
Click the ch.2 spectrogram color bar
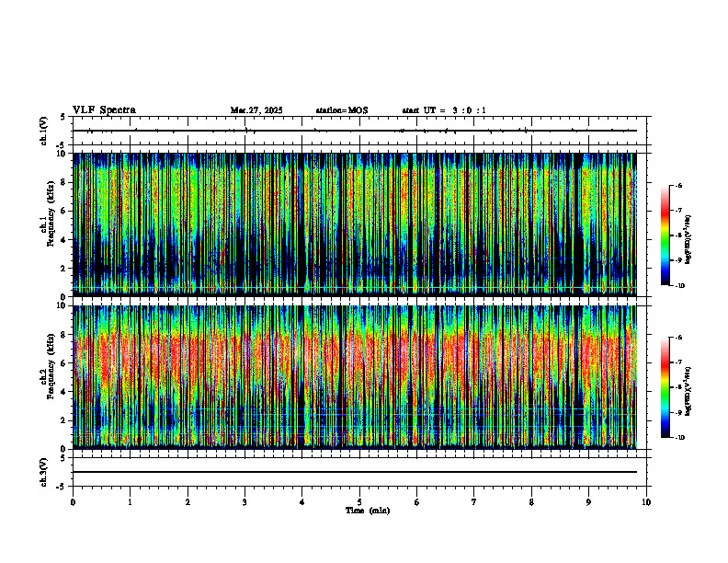(665, 387)
